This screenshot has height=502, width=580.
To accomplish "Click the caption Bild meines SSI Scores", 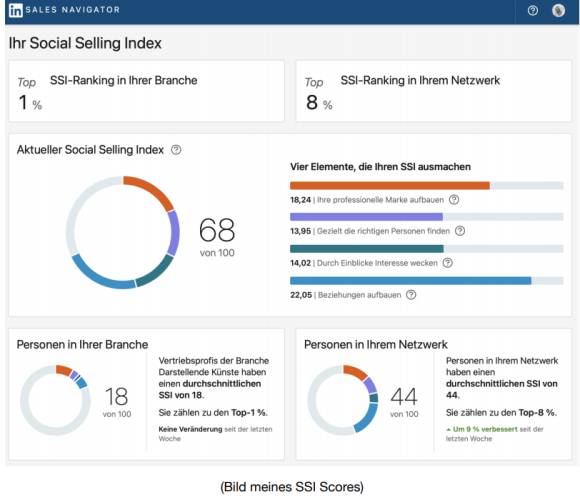I will (292, 487).
